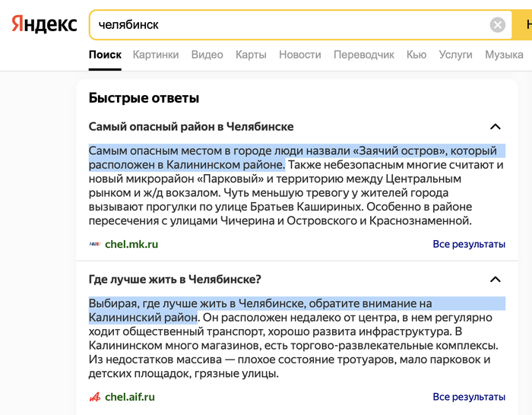The image size is (532, 415).
Task: Collapse the "Самый опасный район в Челябинске" answer
Action: click(496, 127)
